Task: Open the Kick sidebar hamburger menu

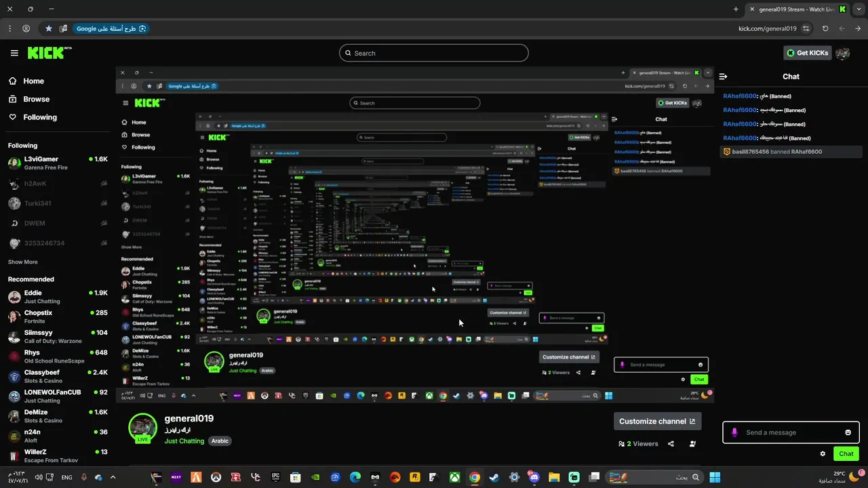Action: [14, 53]
